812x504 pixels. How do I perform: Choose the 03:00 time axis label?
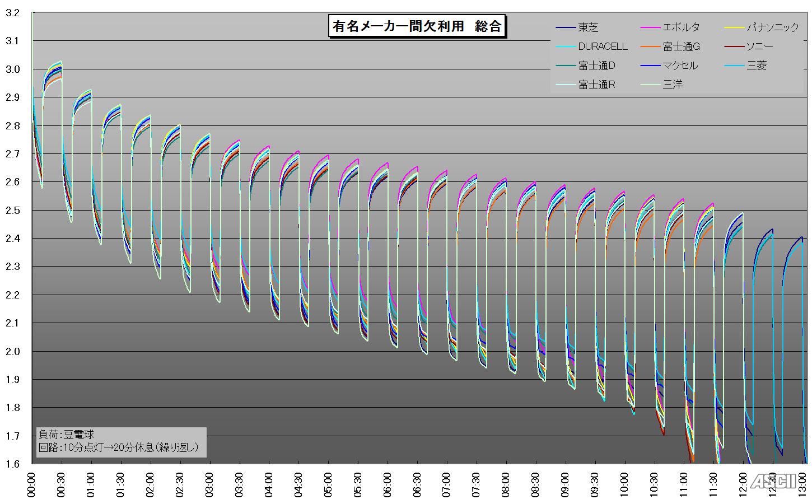[210, 484]
